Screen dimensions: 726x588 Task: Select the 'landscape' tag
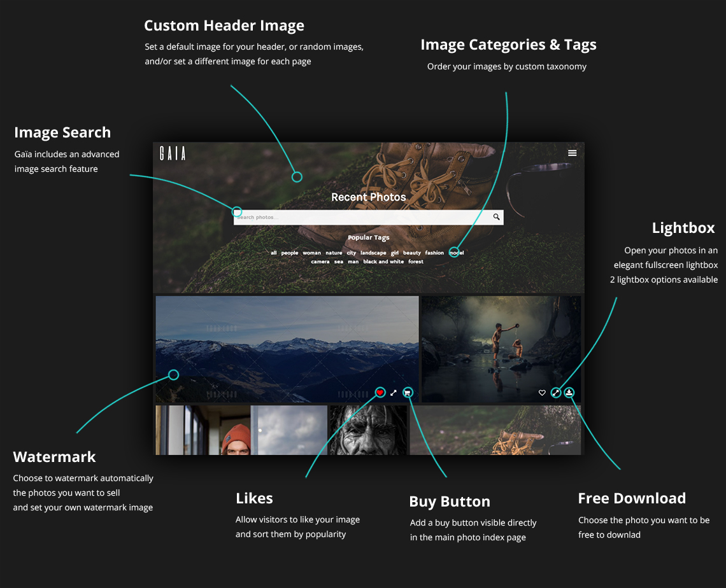[x=373, y=253]
